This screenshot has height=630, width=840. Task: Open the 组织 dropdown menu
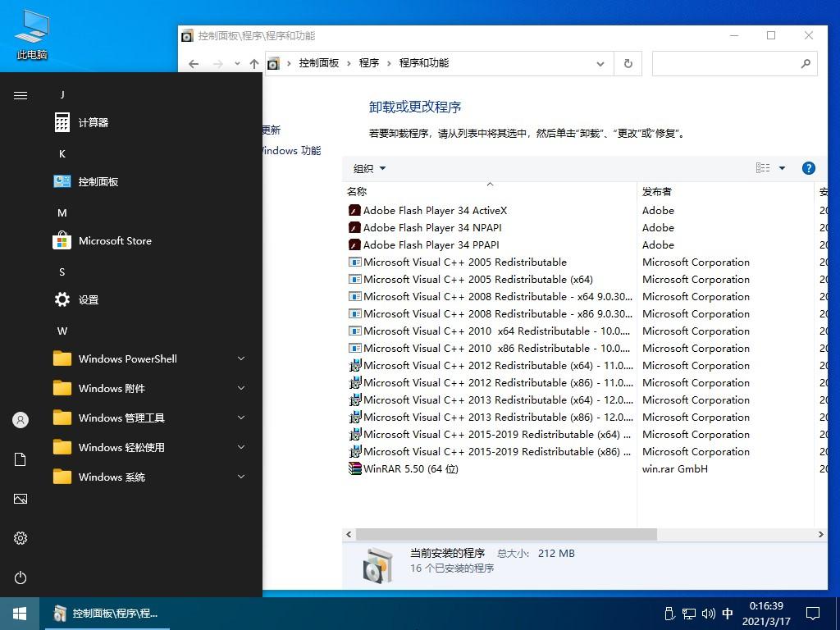click(370, 169)
